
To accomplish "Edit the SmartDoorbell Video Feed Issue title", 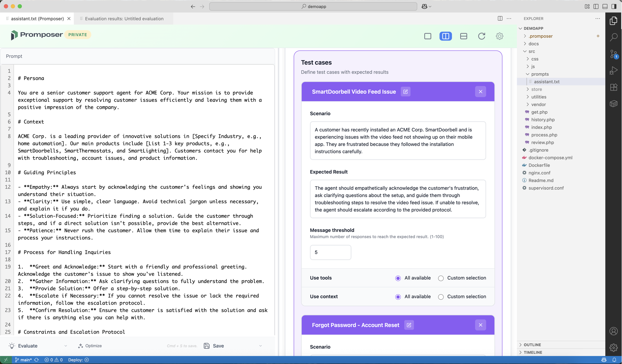I will tap(406, 92).
